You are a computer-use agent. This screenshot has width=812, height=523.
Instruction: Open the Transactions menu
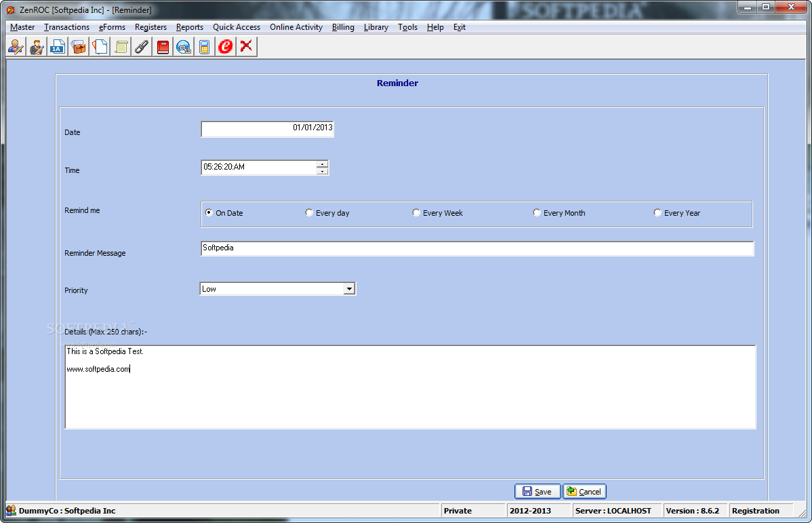(67, 27)
